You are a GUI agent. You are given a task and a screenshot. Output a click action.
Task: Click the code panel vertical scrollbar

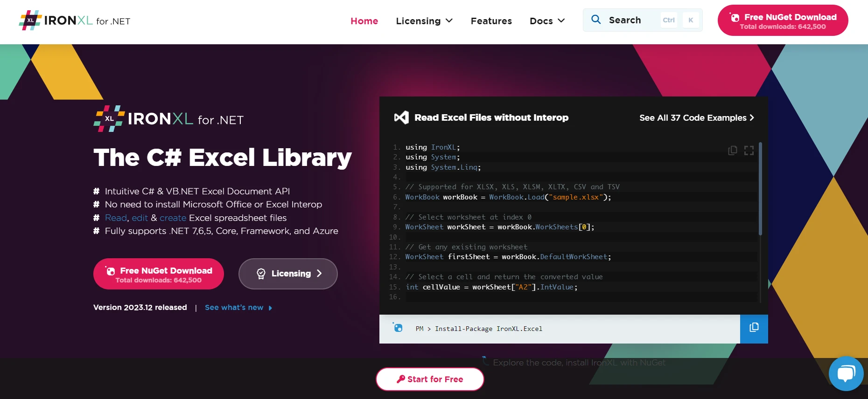(x=760, y=189)
